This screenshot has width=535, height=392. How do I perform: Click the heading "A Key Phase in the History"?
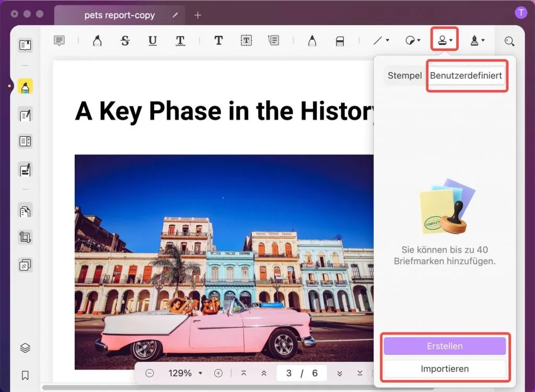point(224,111)
